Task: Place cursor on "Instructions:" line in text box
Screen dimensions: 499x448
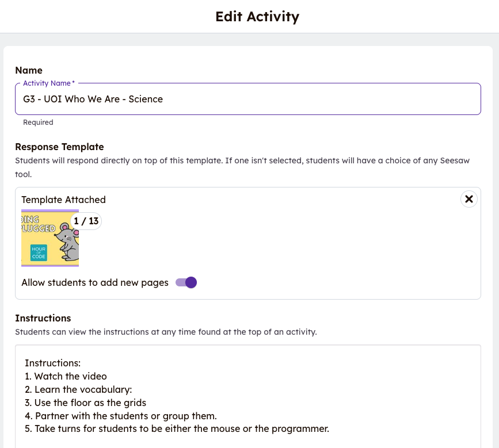Action: point(52,363)
